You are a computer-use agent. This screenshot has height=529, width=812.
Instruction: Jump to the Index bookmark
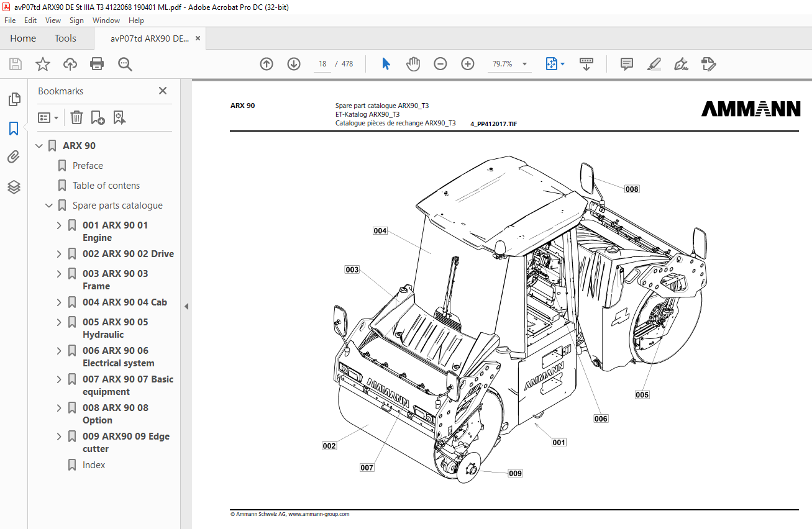pyautogui.click(x=94, y=465)
